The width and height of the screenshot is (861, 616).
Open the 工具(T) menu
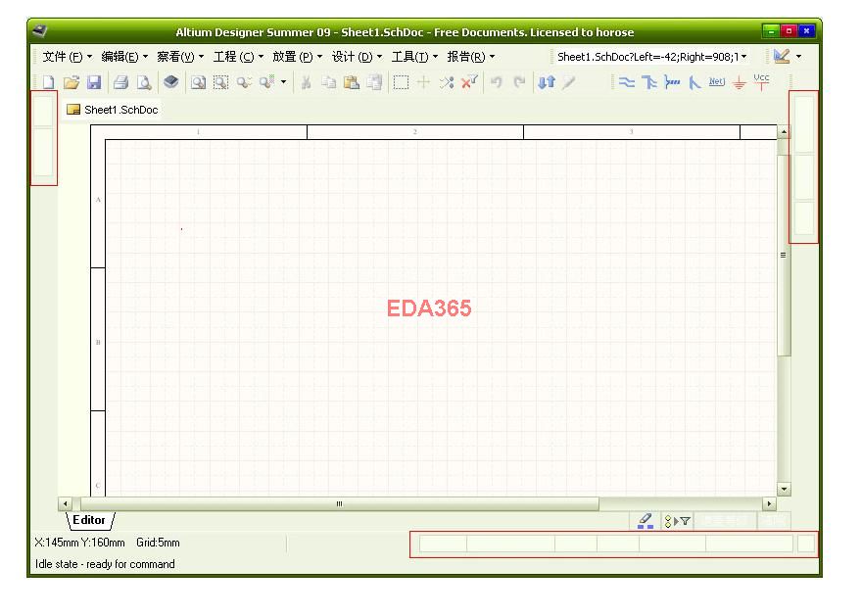pyautogui.click(x=414, y=57)
